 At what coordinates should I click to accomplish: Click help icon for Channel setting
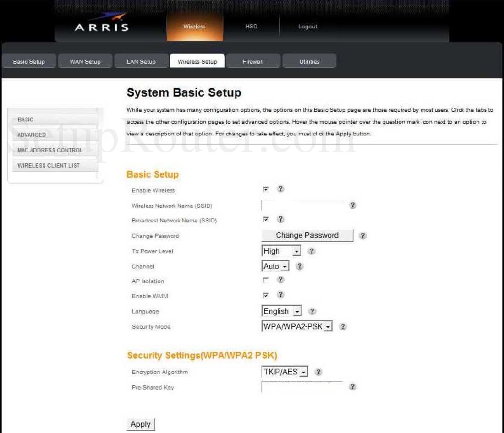click(300, 266)
